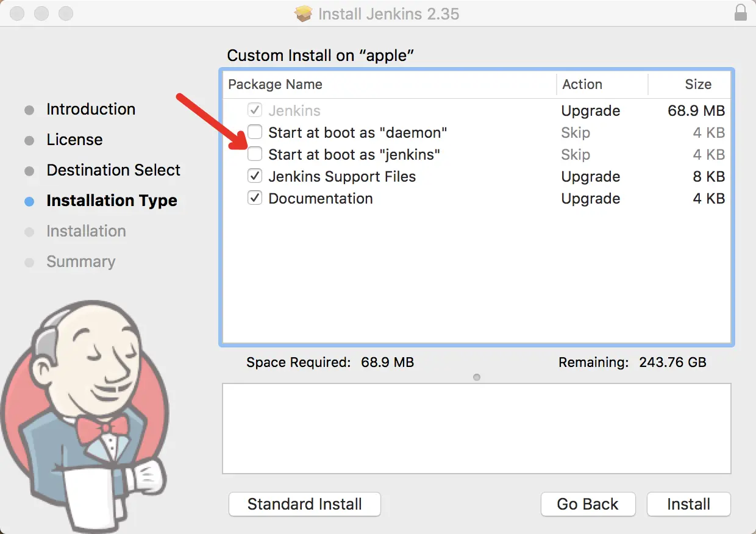Click Upgrade action for Jenkins Support Files
This screenshot has height=534, width=756.
tap(591, 177)
